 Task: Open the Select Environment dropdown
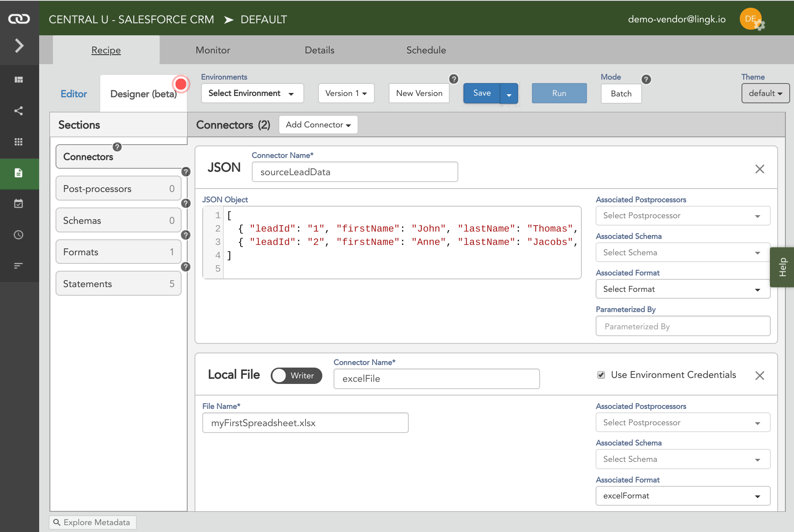point(252,93)
